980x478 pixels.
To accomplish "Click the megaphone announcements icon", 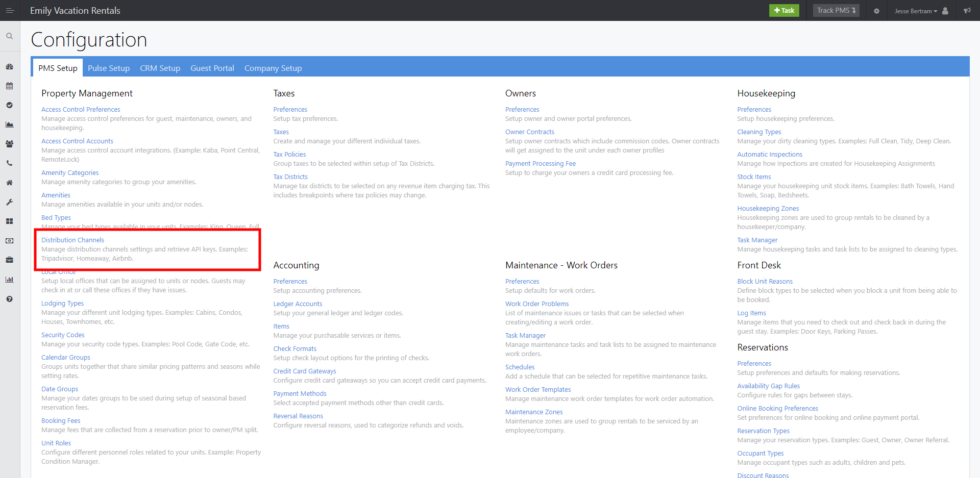I will click(x=967, y=11).
